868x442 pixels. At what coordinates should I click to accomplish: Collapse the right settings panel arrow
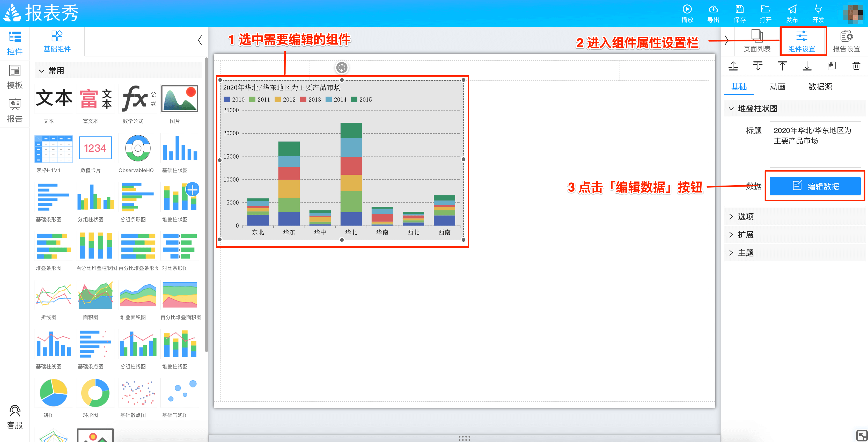click(x=727, y=40)
